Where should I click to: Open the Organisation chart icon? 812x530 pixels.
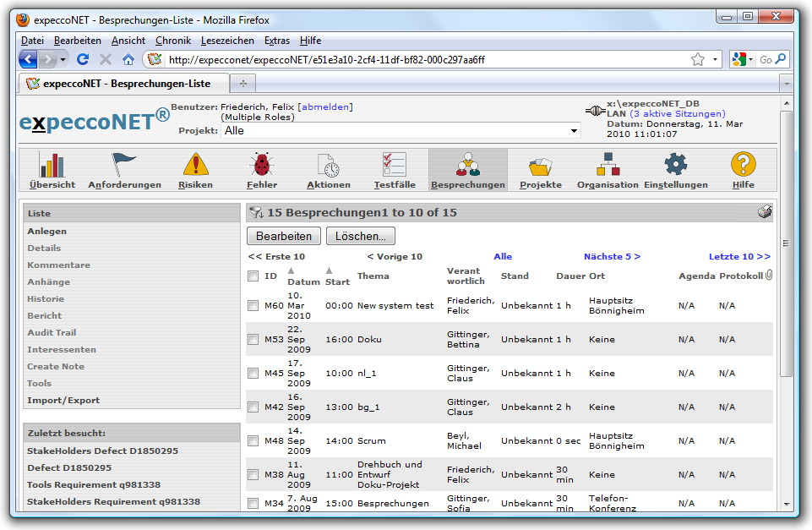[608, 165]
